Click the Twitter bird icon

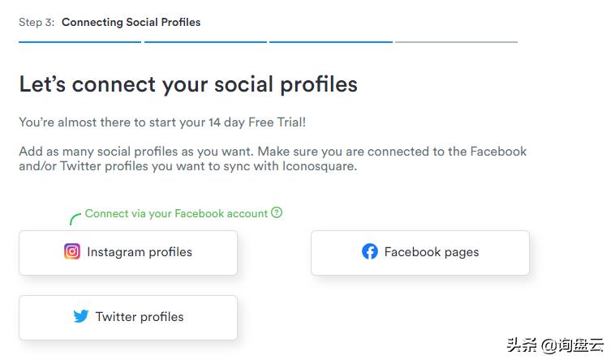(x=81, y=317)
